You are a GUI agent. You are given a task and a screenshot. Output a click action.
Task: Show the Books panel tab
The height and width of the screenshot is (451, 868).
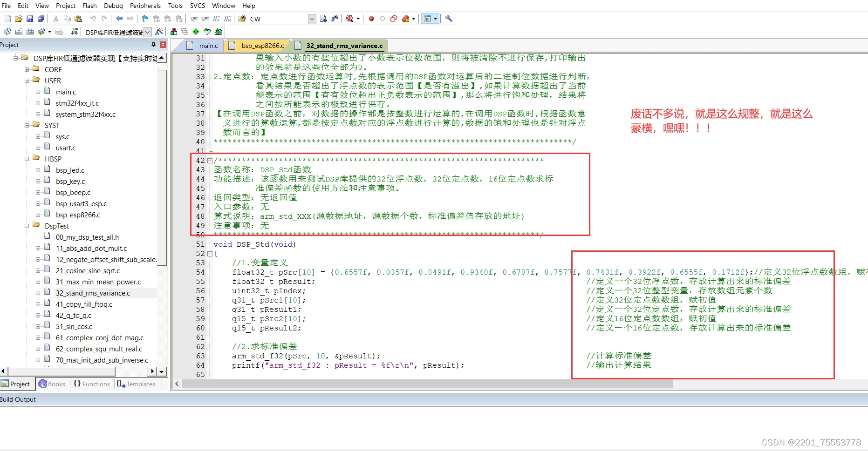tap(52, 384)
